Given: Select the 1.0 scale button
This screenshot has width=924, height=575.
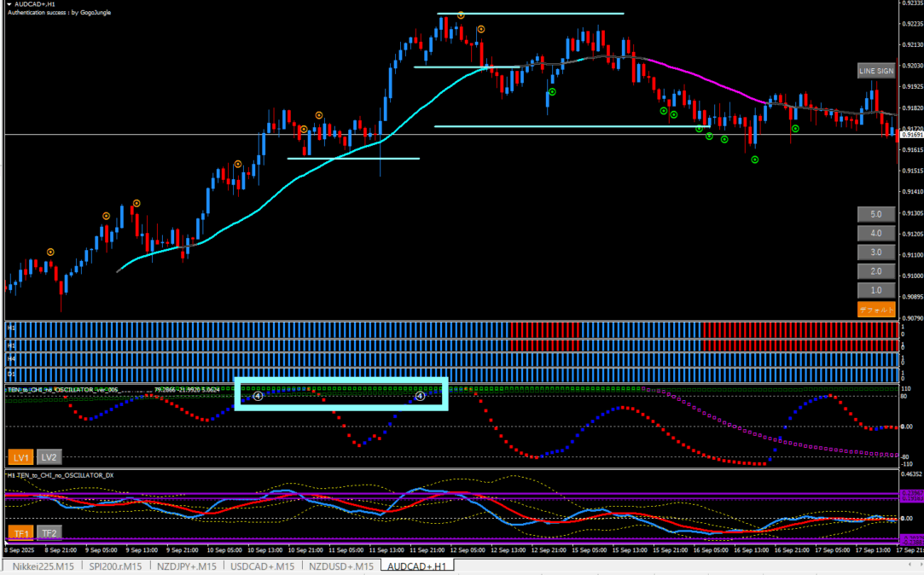Looking at the screenshot, I should click(x=876, y=291).
